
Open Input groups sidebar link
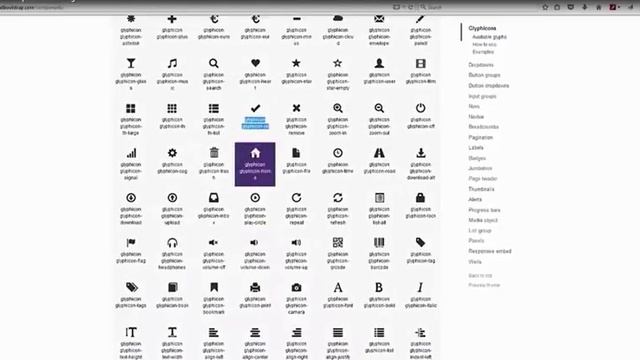pyautogui.click(x=482, y=96)
